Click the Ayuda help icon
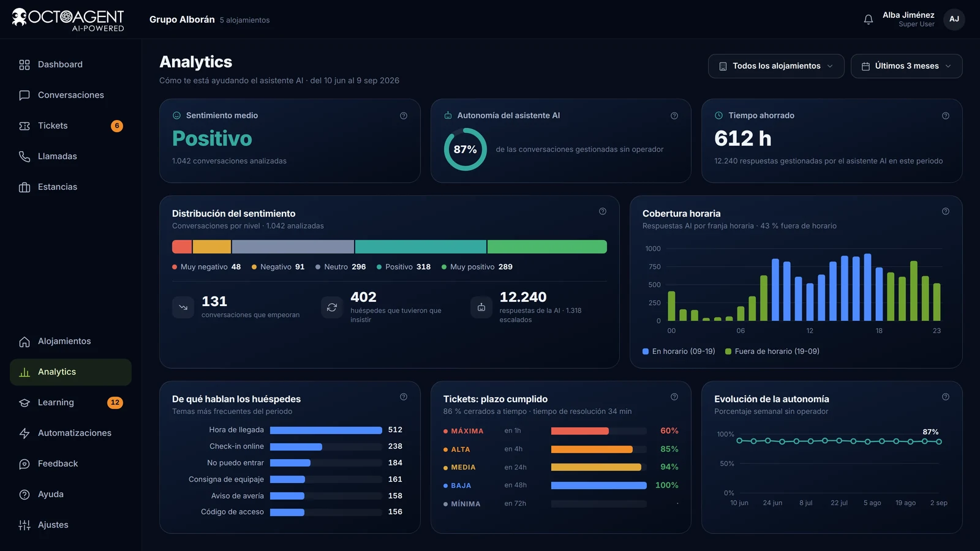980x551 pixels. [24, 495]
